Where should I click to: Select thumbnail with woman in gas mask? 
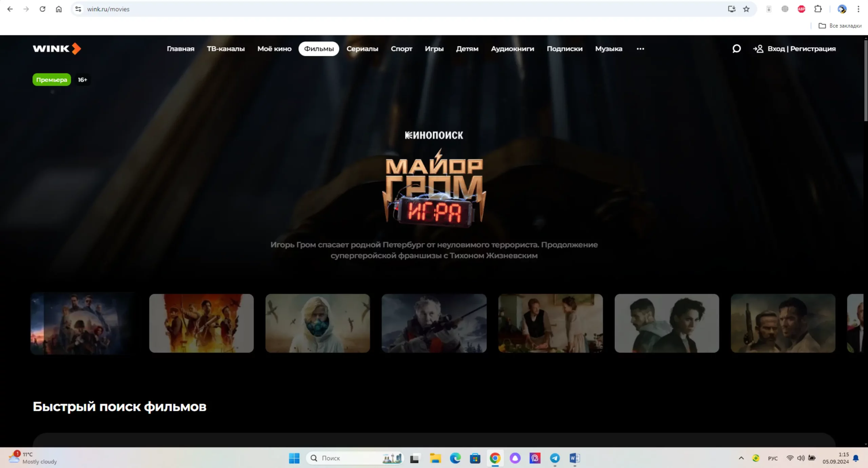coord(317,323)
